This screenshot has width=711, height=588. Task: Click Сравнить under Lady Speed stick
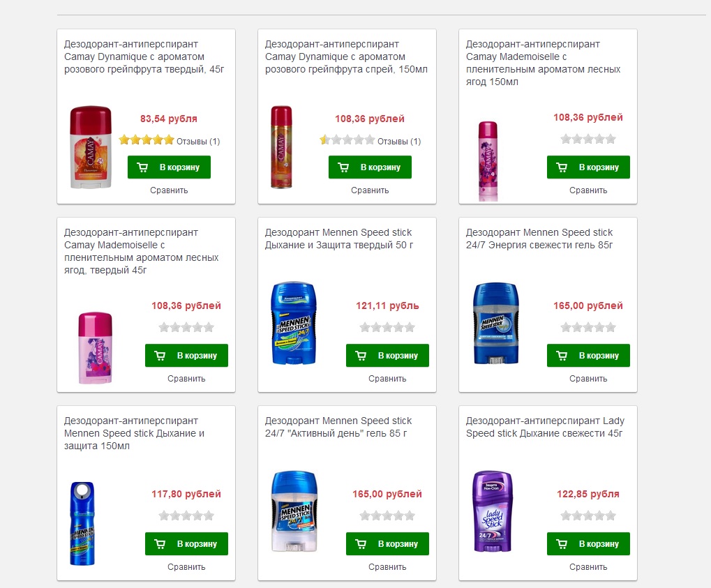coord(588,566)
